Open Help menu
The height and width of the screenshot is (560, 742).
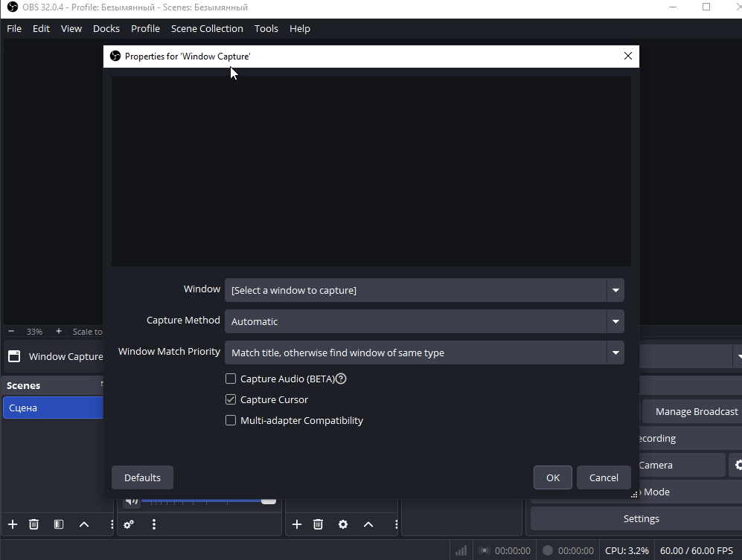(x=299, y=28)
